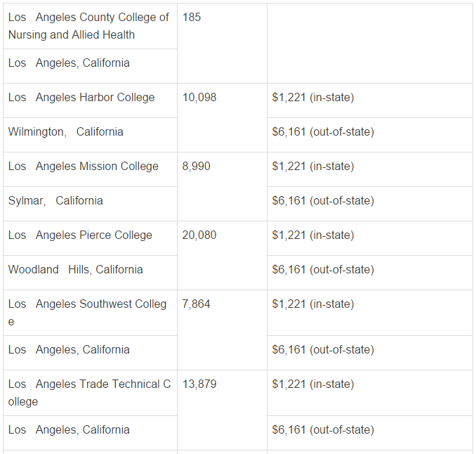The width and height of the screenshot is (476, 454).
Task: Click the 10,098 enrollment figure
Action: tap(199, 98)
